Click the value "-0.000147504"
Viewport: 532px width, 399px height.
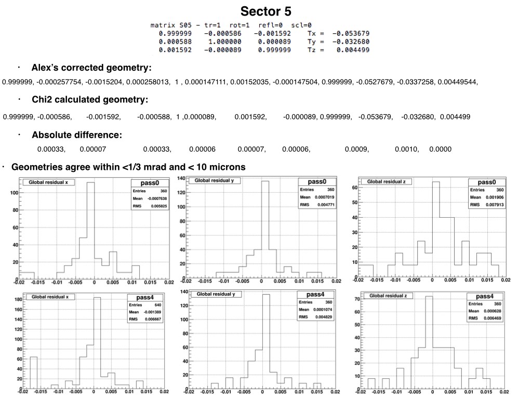point(295,82)
